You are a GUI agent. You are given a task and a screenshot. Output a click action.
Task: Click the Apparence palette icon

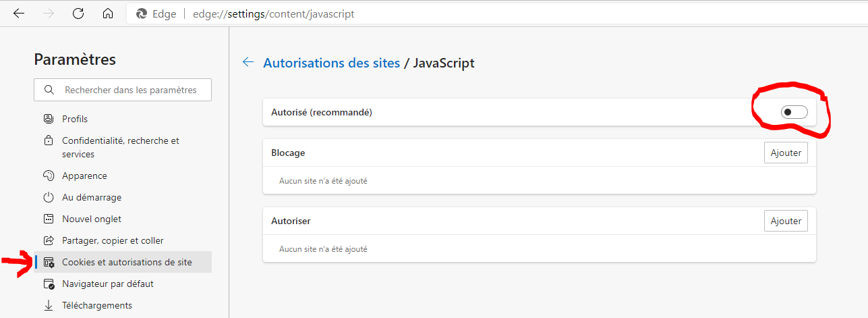click(x=49, y=176)
